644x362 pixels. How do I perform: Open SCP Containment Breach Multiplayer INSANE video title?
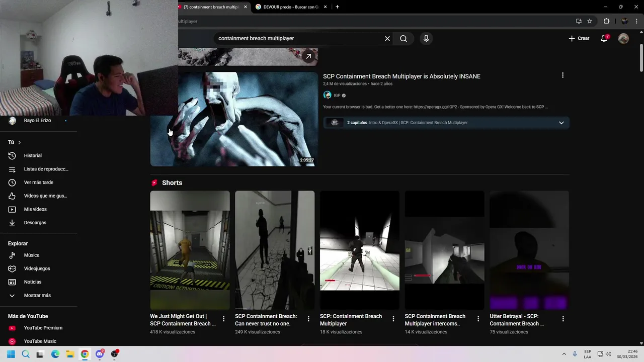[401, 76]
